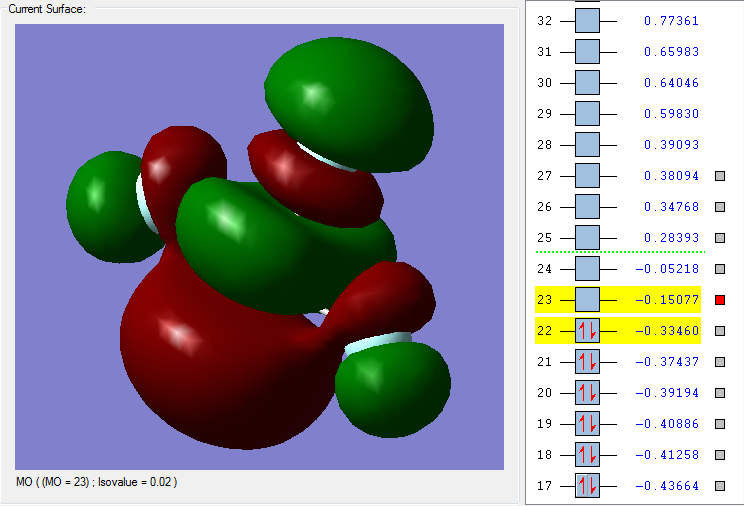
Task: Select orbital number 29 label
Action: point(545,114)
